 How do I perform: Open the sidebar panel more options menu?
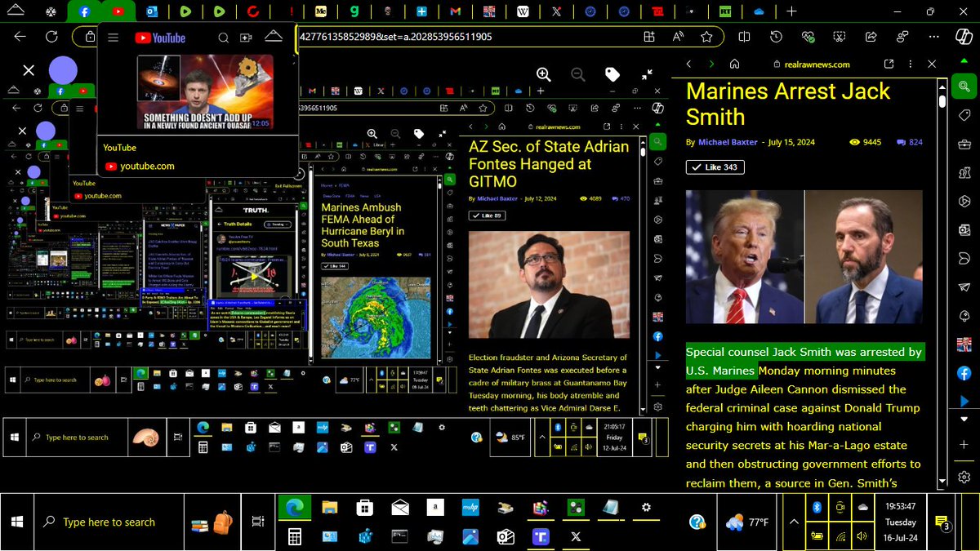[x=910, y=64]
